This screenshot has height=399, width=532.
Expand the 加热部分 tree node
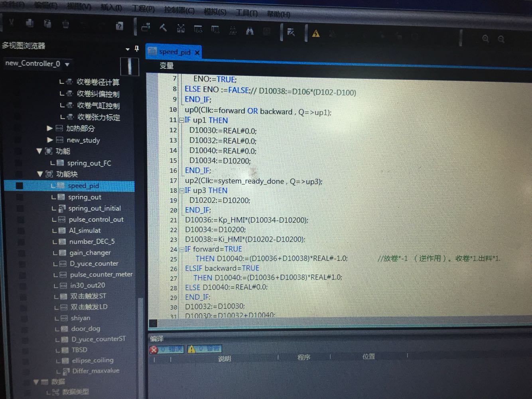[x=50, y=128]
